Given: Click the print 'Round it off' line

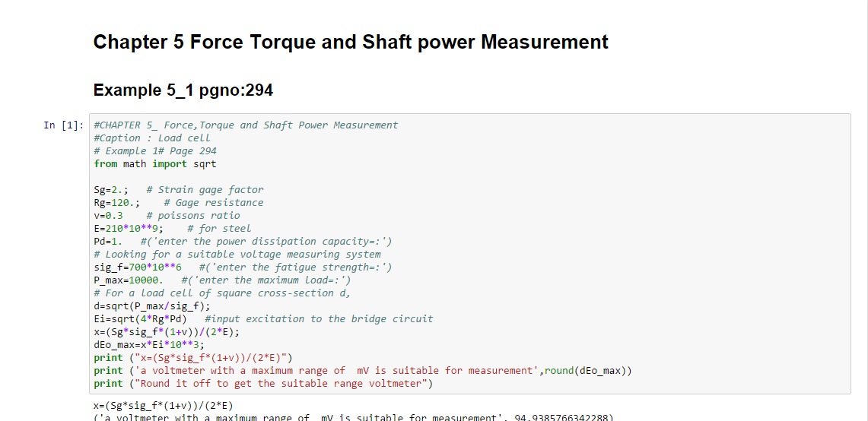Looking at the screenshot, I should pyautogui.click(x=263, y=384).
